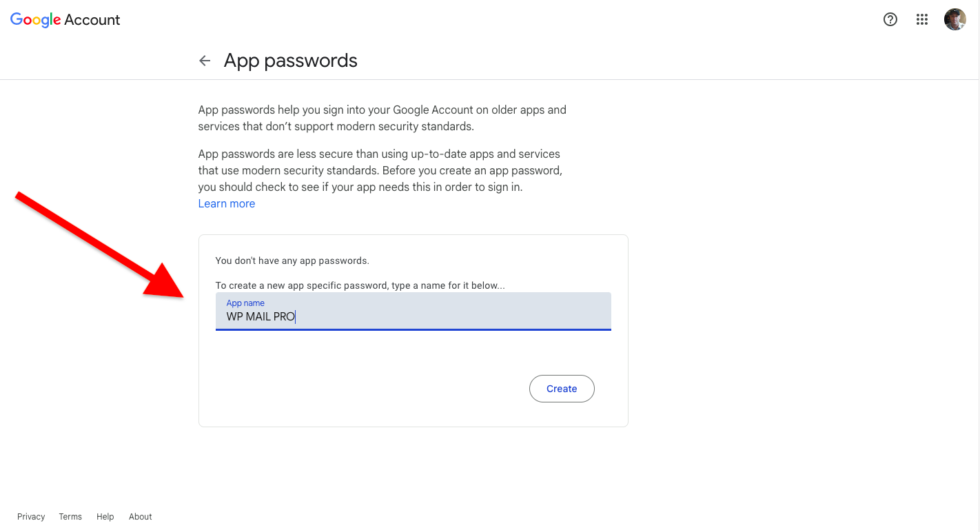The width and height of the screenshot is (980, 532).
Task: Follow the Learn more link
Action: [x=227, y=203]
